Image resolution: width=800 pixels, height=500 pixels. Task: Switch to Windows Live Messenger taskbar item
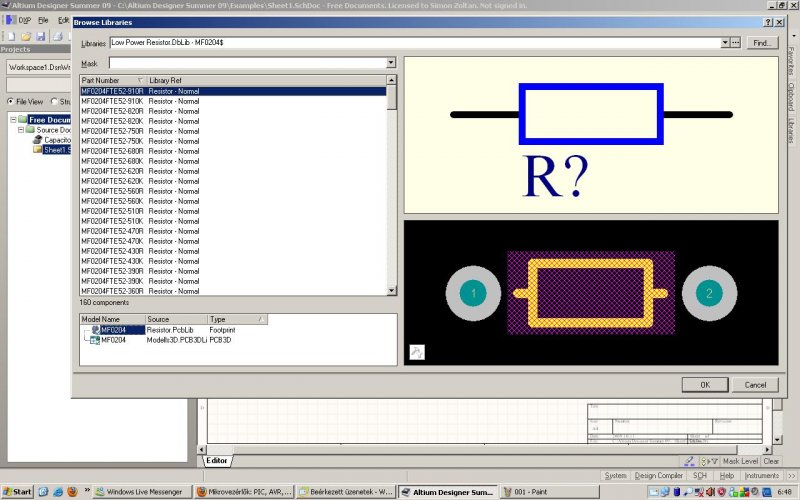tap(141, 492)
